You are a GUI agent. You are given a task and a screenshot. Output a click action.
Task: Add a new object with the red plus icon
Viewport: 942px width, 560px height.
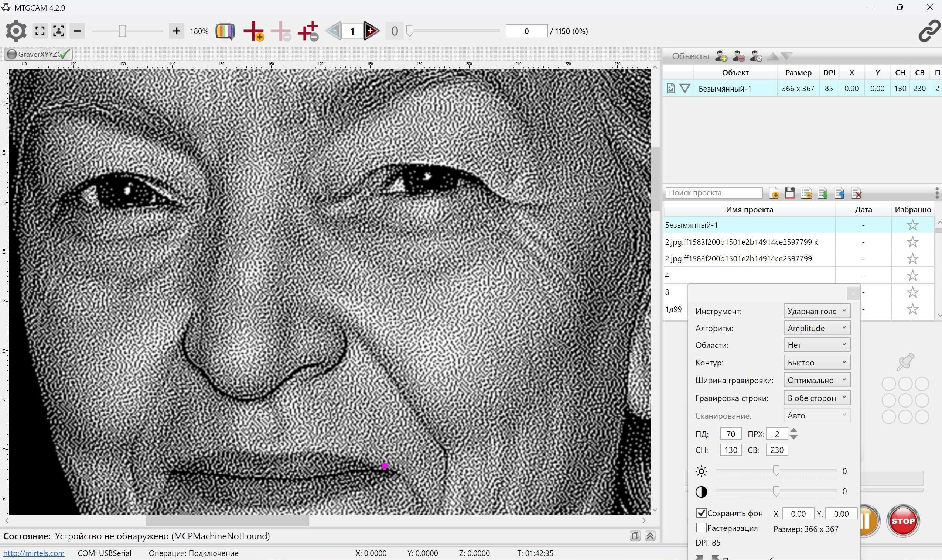click(x=254, y=31)
